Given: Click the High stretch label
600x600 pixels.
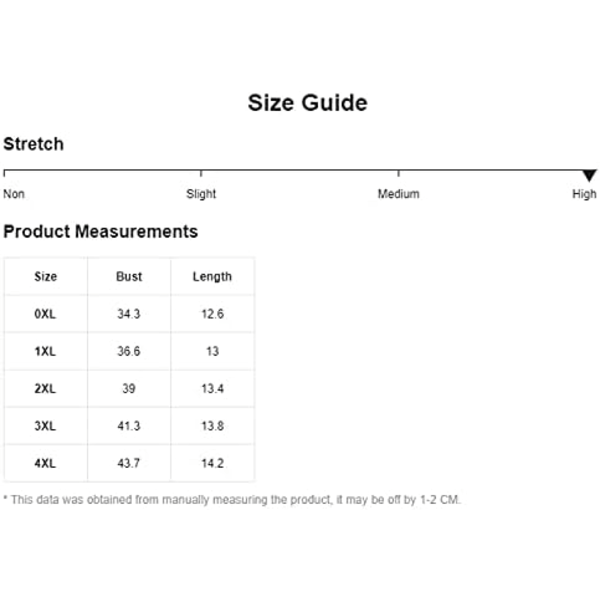Looking at the screenshot, I should coord(584,194).
